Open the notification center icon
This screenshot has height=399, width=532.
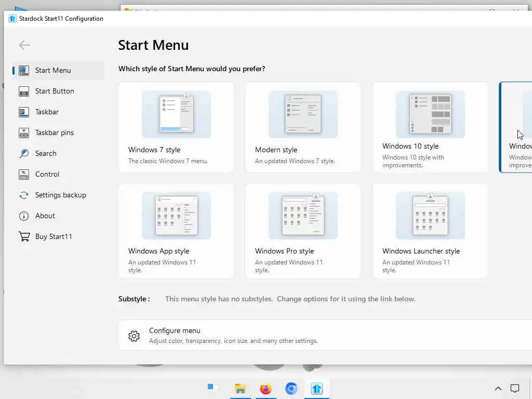tap(515, 388)
